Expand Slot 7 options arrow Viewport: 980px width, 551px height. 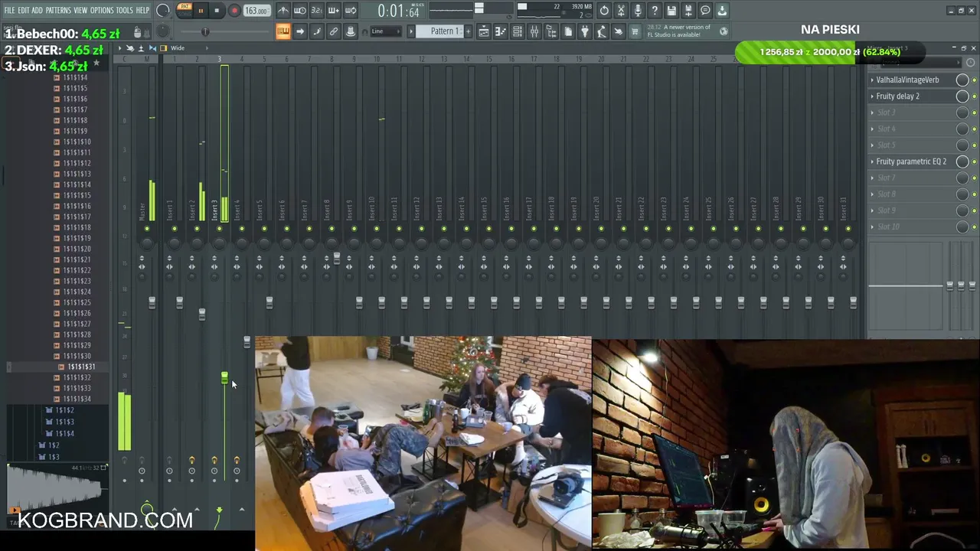pyautogui.click(x=872, y=178)
